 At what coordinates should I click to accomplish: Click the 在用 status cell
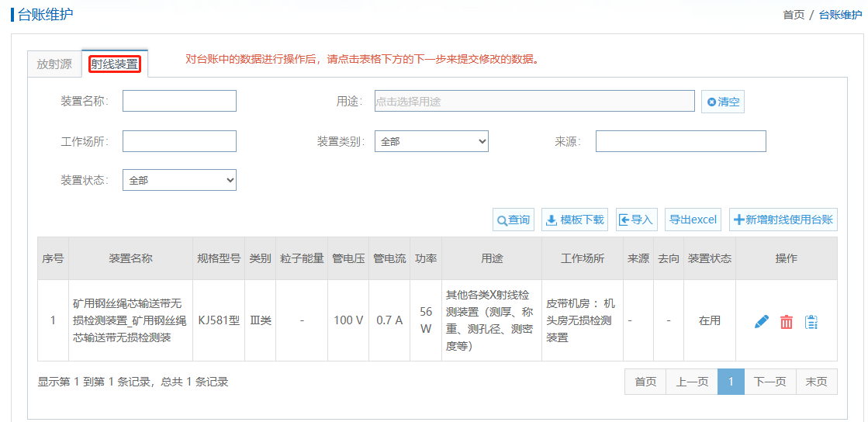point(710,320)
